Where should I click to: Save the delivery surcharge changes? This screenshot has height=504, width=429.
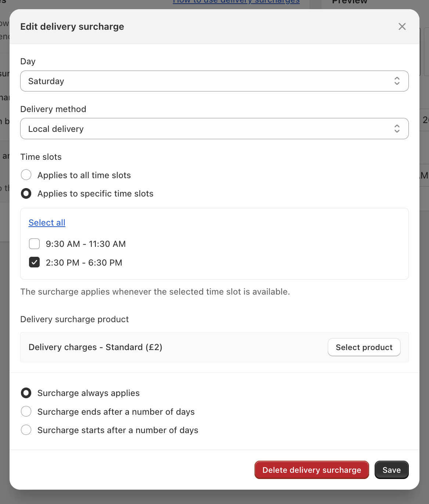[x=392, y=470]
